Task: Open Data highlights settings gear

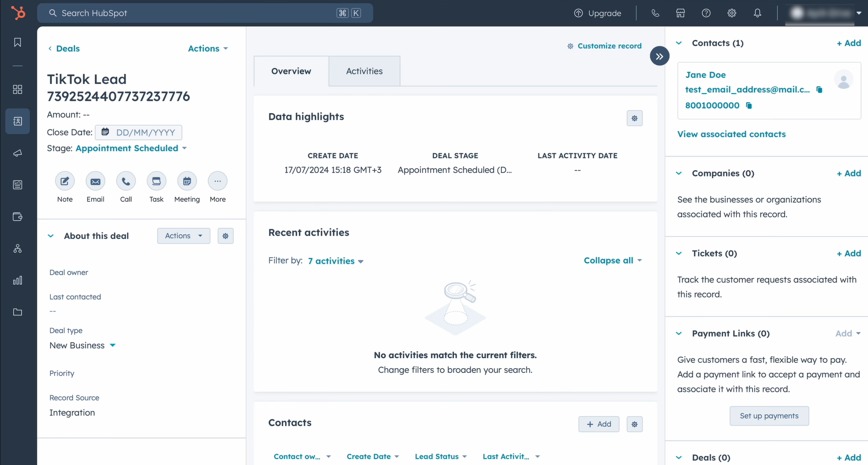Action: coord(635,118)
